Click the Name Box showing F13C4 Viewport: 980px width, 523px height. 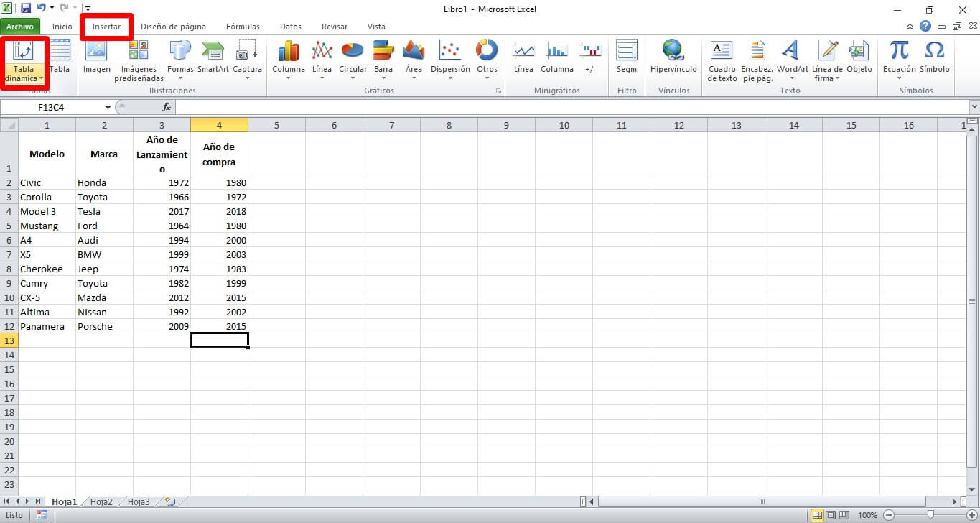(x=52, y=107)
